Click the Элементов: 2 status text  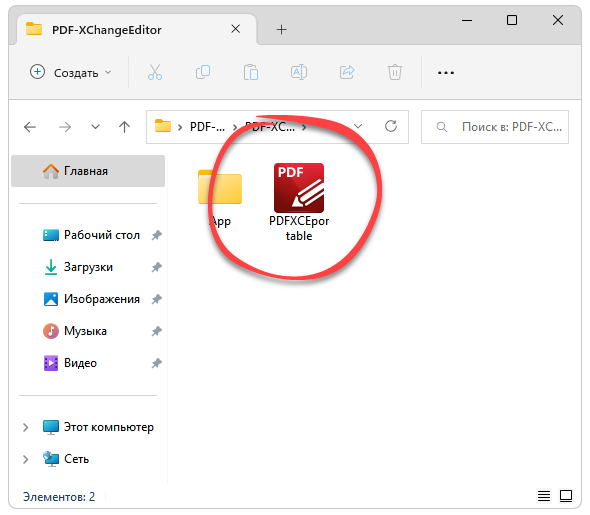pyautogui.click(x=59, y=497)
